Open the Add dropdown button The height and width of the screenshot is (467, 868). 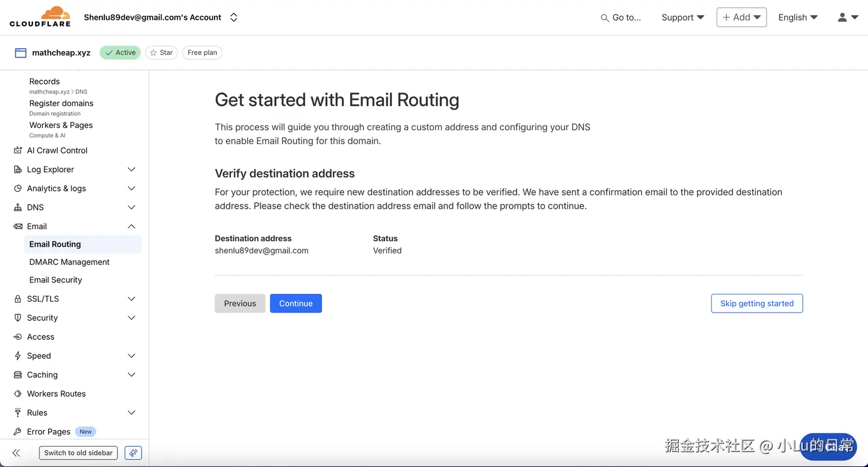point(741,17)
